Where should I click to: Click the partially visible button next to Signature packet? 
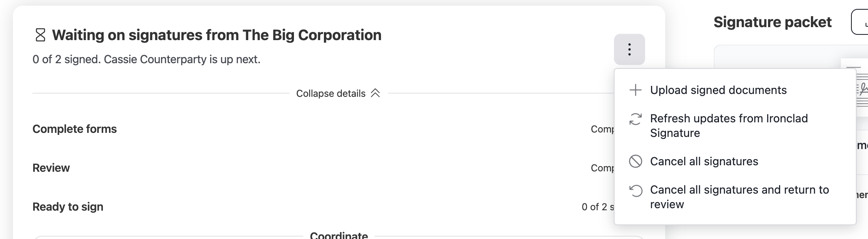860,22
